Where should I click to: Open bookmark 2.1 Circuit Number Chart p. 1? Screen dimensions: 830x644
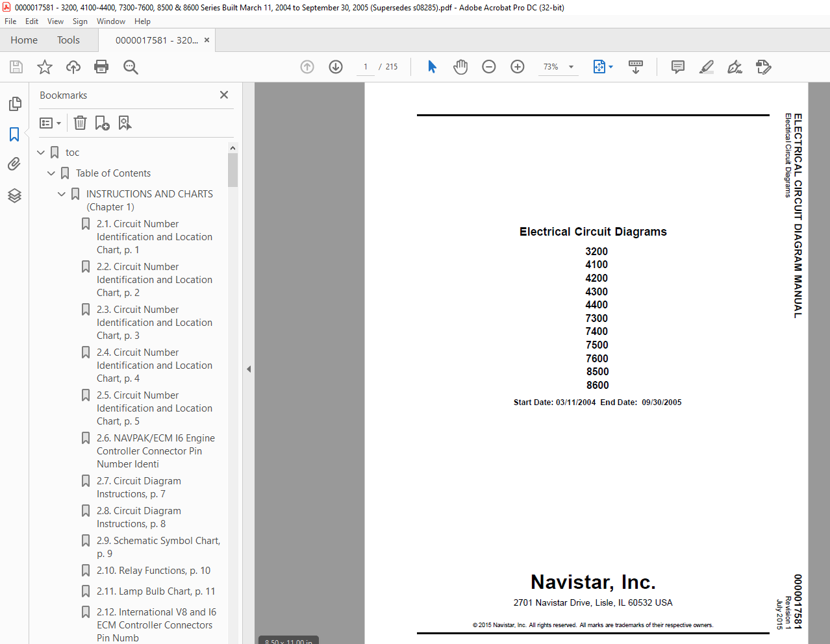[155, 237]
